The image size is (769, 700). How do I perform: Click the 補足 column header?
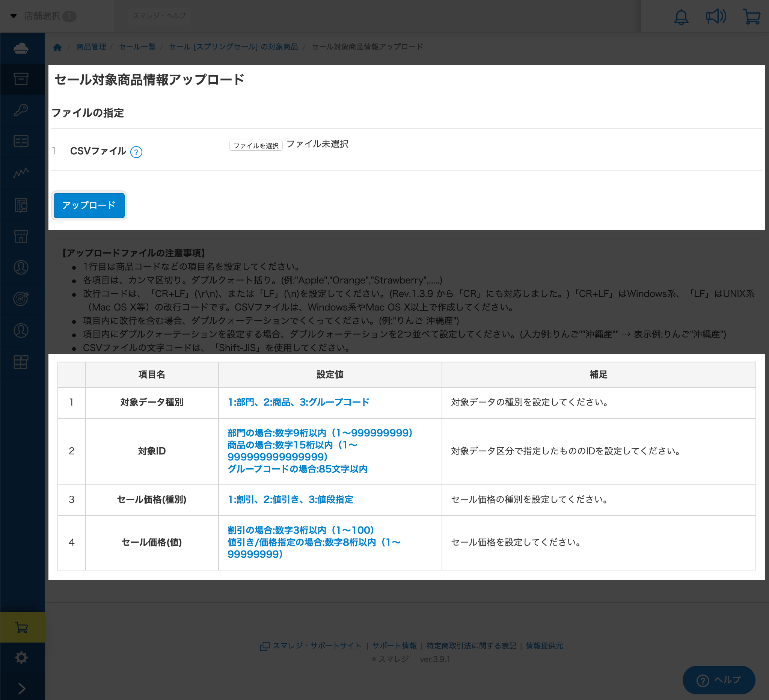[x=599, y=375]
